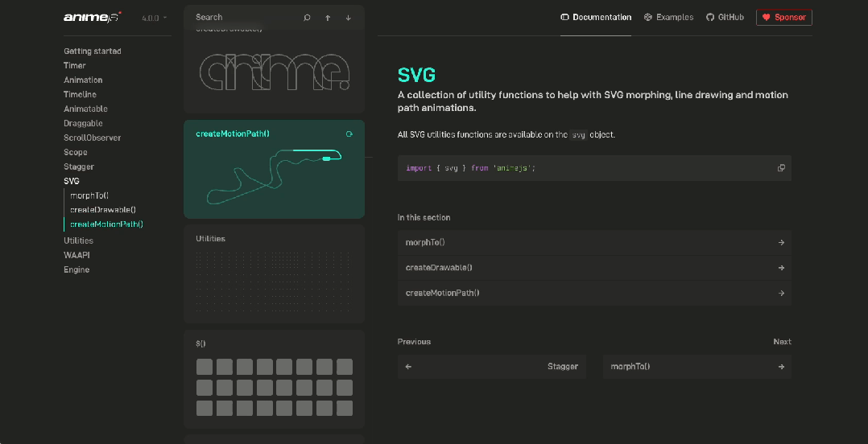Click arrow on createMotionPath() section row
Image resolution: width=868 pixels, height=444 pixels.
click(x=781, y=293)
